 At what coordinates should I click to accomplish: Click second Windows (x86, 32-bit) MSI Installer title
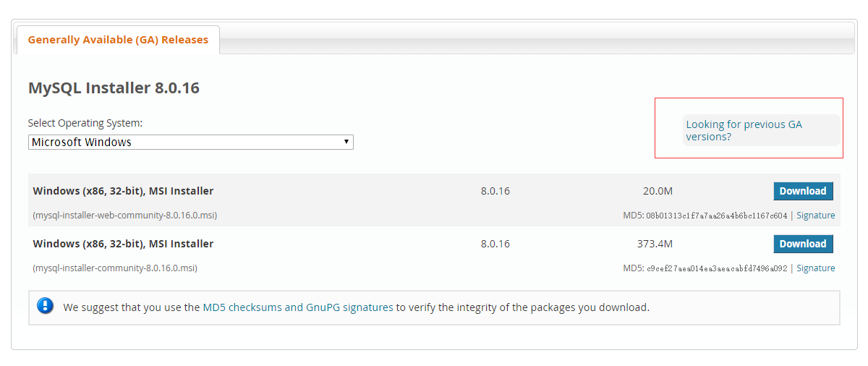click(x=123, y=244)
